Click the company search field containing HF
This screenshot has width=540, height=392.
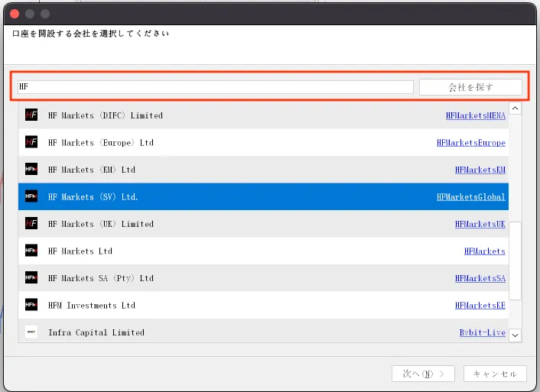216,86
